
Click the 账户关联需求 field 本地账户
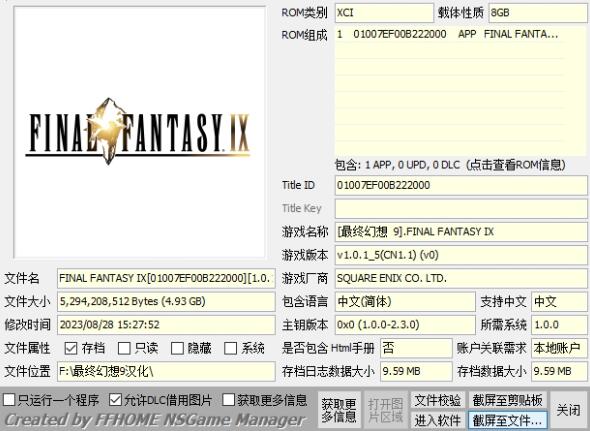tap(559, 348)
